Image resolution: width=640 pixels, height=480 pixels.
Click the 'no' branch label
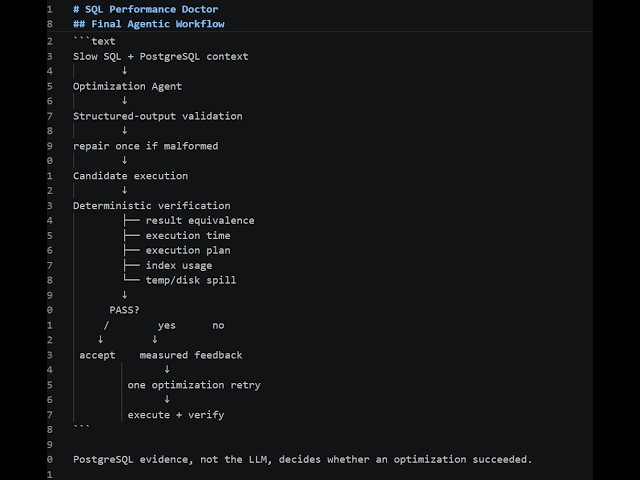click(x=218, y=325)
